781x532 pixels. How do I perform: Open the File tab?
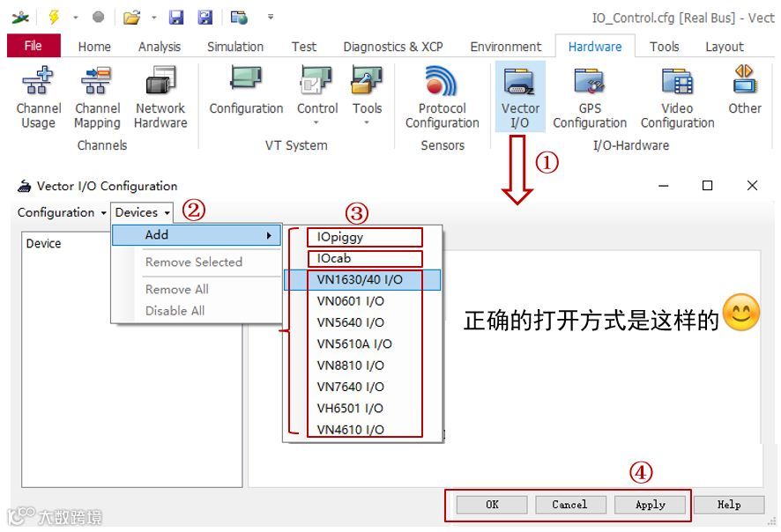point(33,46)
